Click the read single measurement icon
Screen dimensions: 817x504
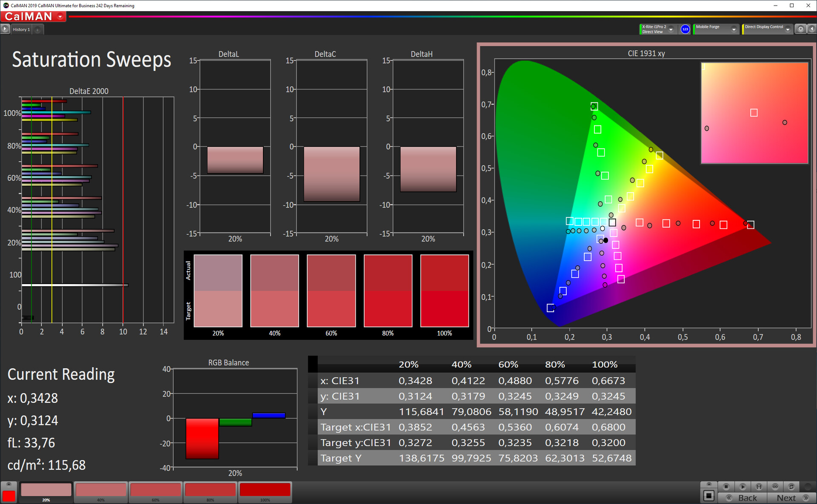759,487
